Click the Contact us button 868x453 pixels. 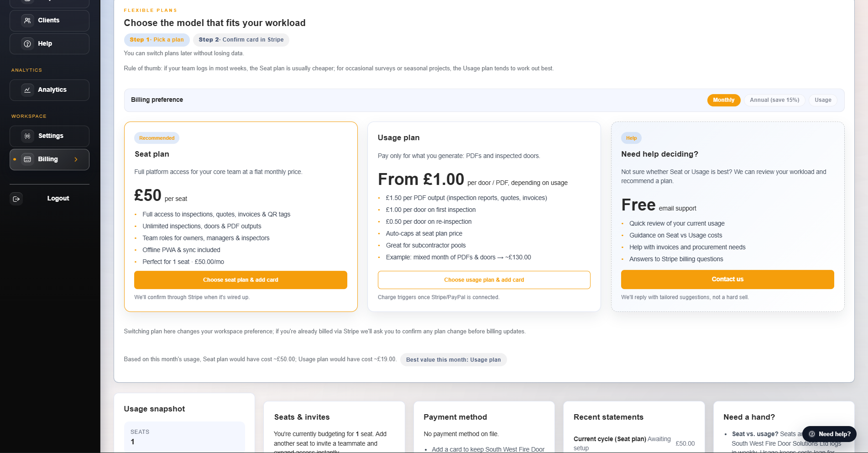pyautogui.click(x=727, y=279)
